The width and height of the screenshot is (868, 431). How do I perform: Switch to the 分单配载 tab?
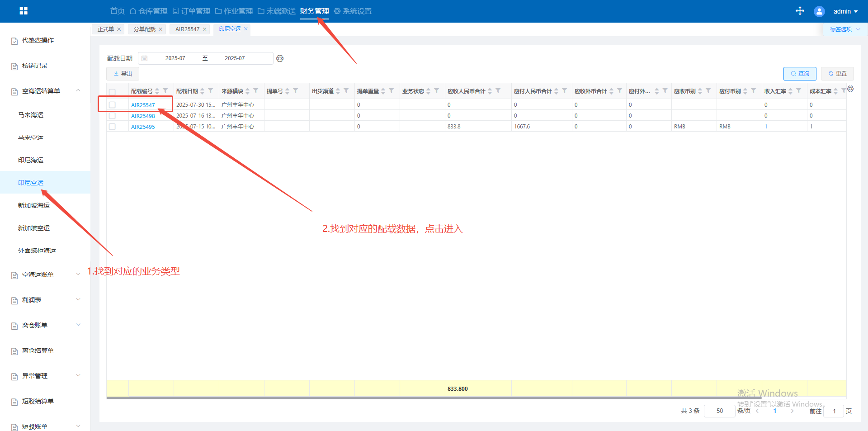click(x=144, y=29)
